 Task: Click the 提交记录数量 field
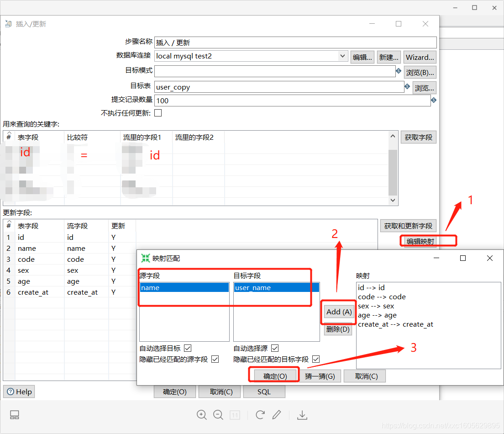pyautogui.click(x=293, y=101)
